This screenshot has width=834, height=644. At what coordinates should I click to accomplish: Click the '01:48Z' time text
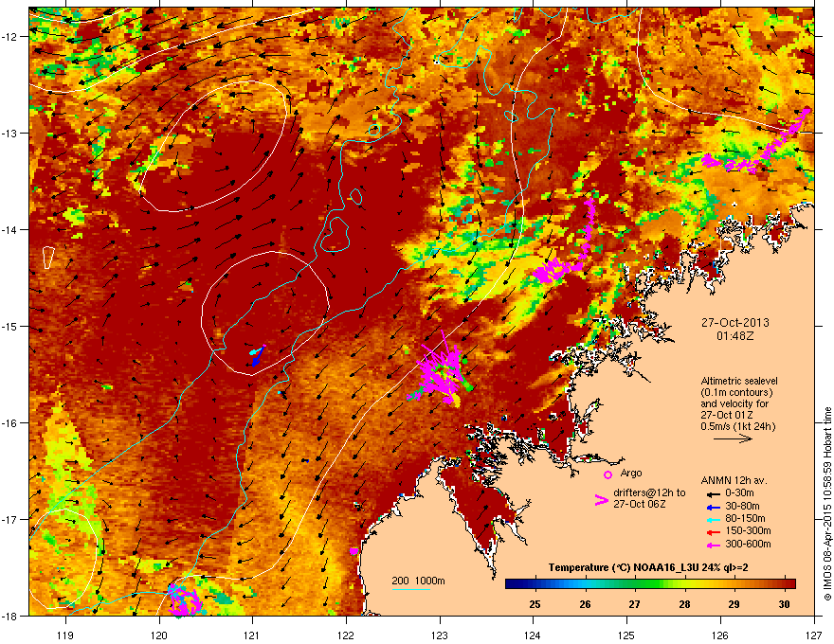tap(735, 336)
